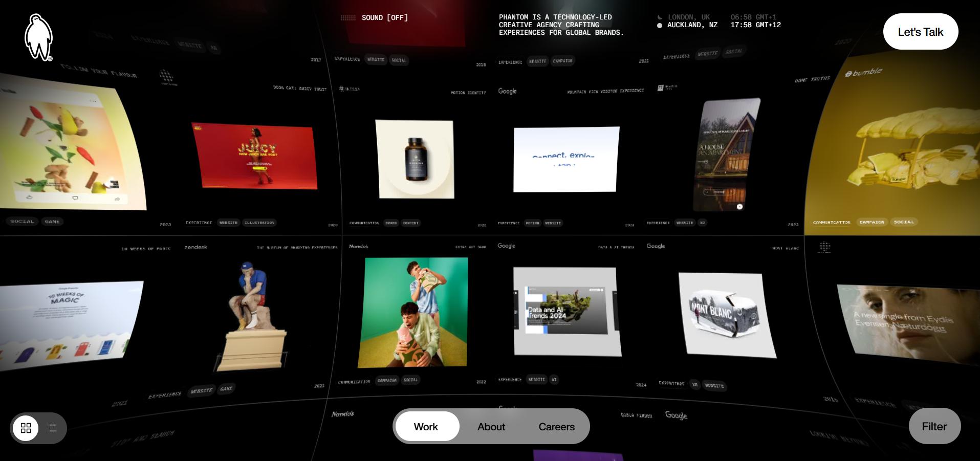The width and height of the screenshot is (980, 461).
Task: Click the dotted logo above the Eydís Evensen card
Action: (x=824, y=247)
